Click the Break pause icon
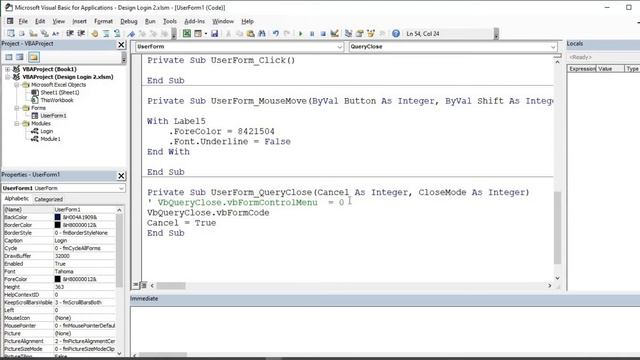The width and height of the screenshot is (640, 360). [312, 33]
